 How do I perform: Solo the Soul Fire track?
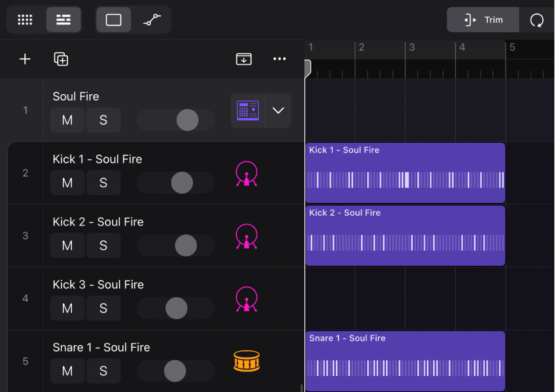pos(103,120)
